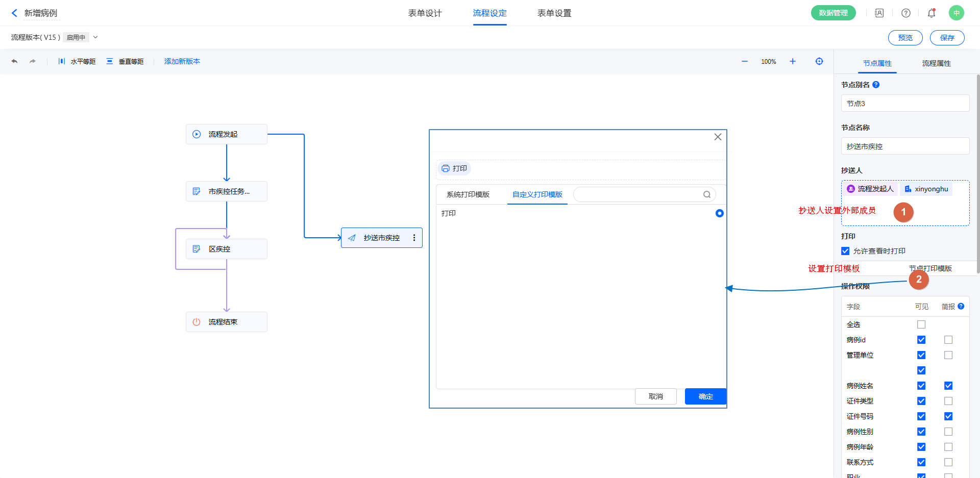Open the zoom level 100% selector
Image resolution: width=980 pixels, height=478 pixels.
768,62
